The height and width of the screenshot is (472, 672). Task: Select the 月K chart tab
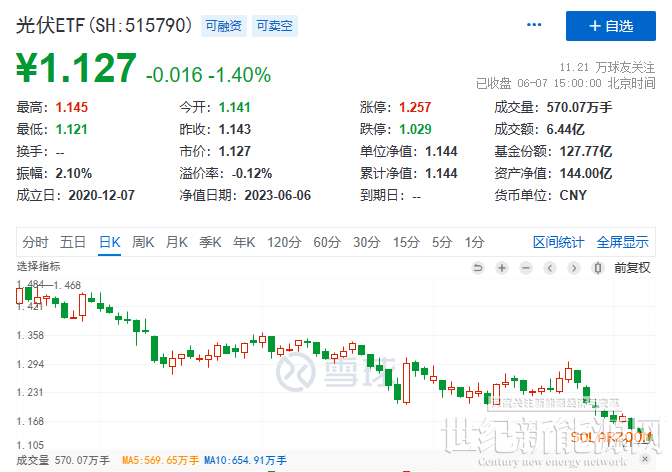[177, 242]
